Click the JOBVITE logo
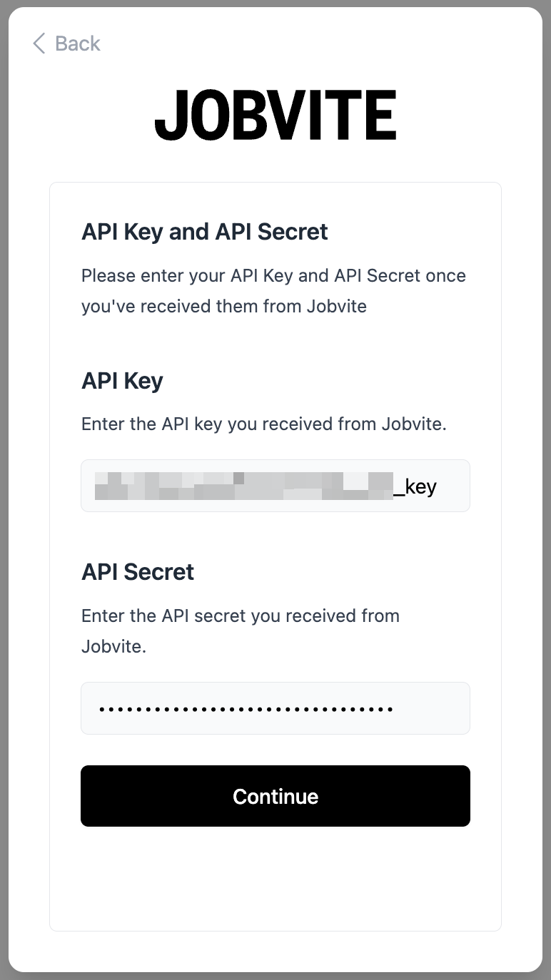The image size is (551, 980). tap(275, 115)
